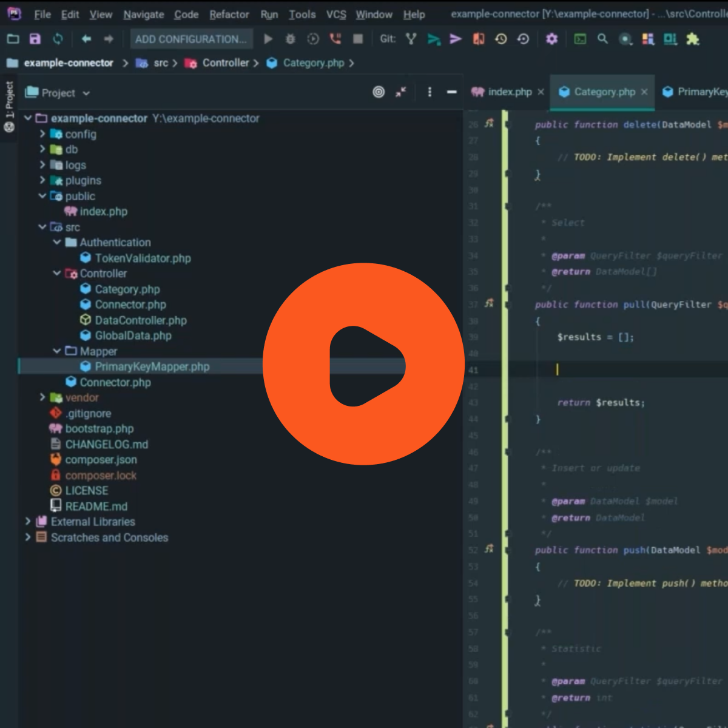Switch to the PrimaryKey editor tab
This screenshot has width=728, height=728.
(x=694, y=92)
